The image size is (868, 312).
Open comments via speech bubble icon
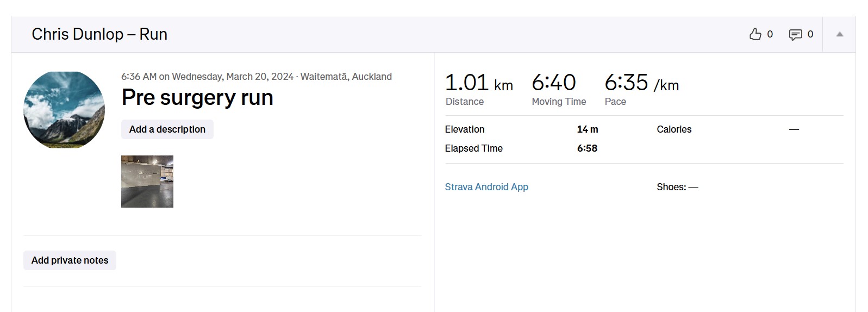pyautogui.click(x=795, y=35)
